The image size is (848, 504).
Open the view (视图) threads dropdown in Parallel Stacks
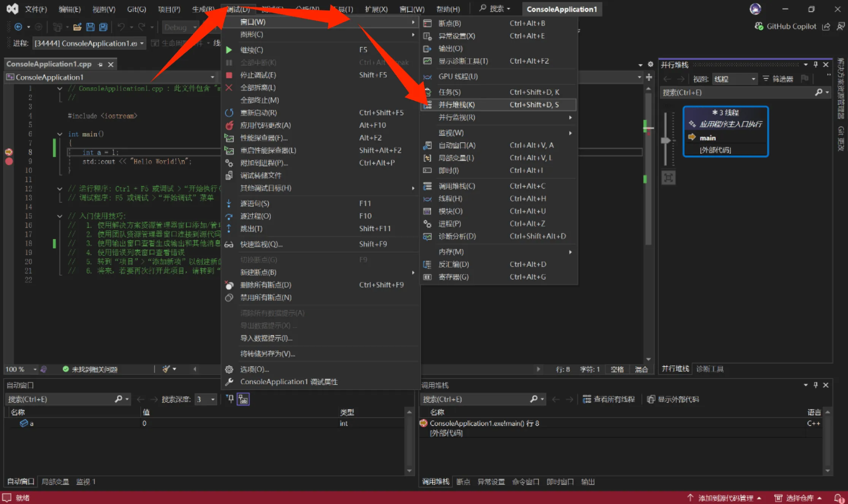pyautogui.click(x=734, y=79)
